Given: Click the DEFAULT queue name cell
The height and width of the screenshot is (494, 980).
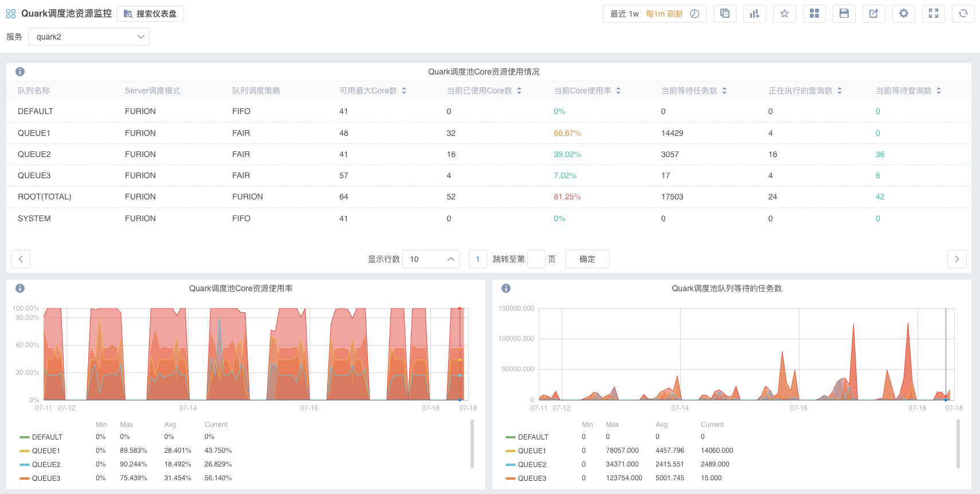Looking at the screenshot, I should coord(36,111).
